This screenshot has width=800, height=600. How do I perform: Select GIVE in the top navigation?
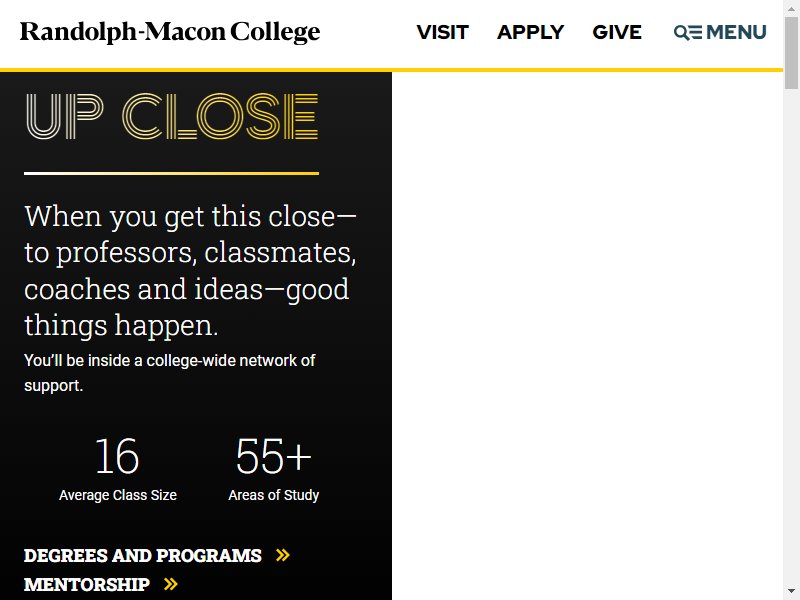coord(617,32)
